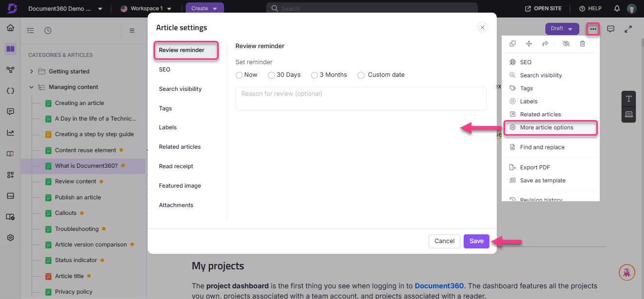Image resolution: width=644 pixels, height=299 pixels.
Task: Switch to the SEO settings tab
Action: [164, 69]
